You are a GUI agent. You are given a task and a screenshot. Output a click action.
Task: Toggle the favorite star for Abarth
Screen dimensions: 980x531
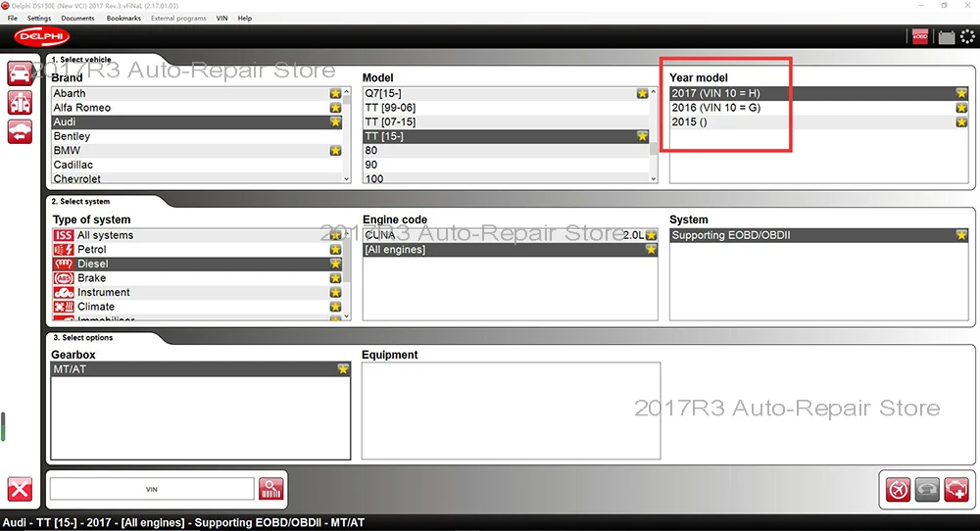[335, 93]
